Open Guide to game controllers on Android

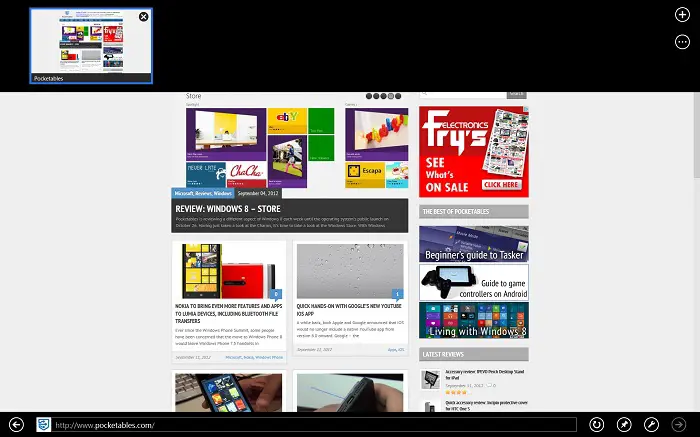474,282
